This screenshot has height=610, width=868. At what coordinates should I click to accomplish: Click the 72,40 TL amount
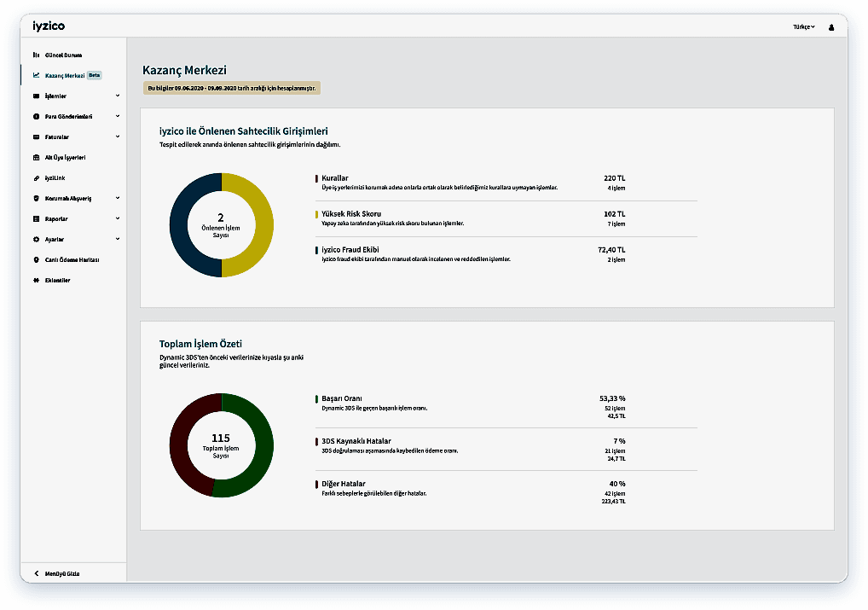click(611, 250)
